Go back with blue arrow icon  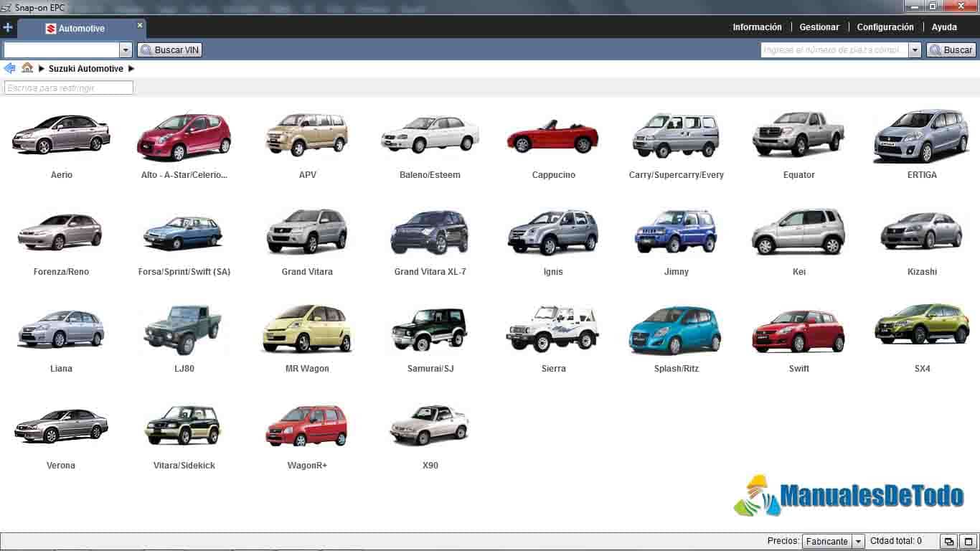click(x=9, y=68)
